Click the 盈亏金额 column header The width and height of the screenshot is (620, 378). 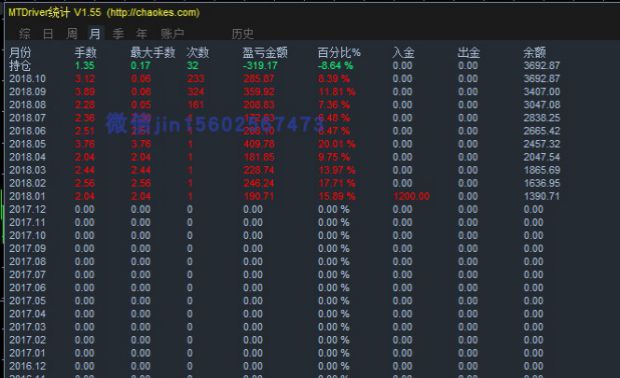pos(265,52)
